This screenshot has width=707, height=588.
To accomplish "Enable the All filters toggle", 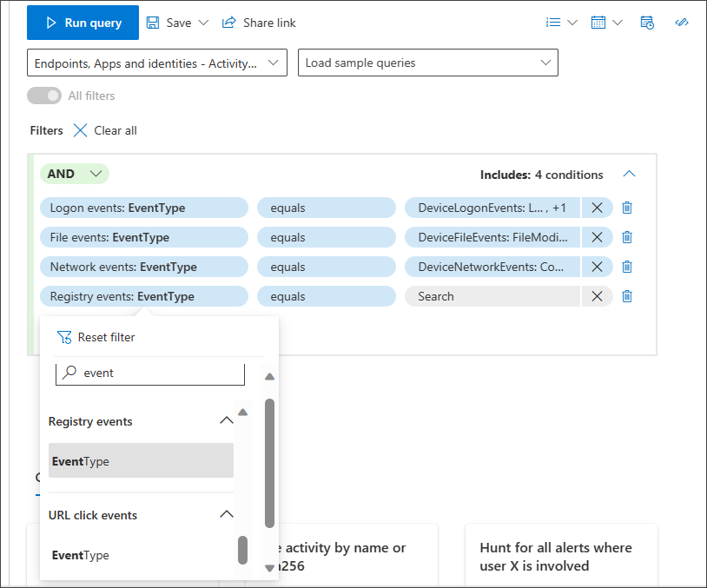I will click(44, 96).
